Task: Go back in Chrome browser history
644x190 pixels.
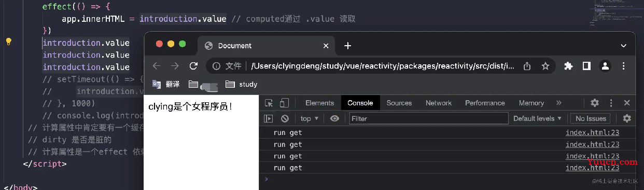Action: coord(157,66)
